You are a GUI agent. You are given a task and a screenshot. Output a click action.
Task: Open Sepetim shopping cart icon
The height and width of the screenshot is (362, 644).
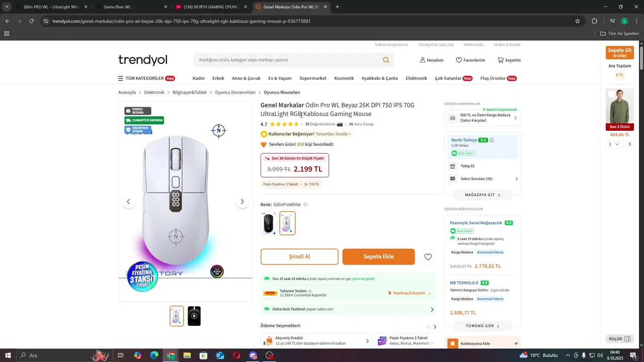[501, 60]
